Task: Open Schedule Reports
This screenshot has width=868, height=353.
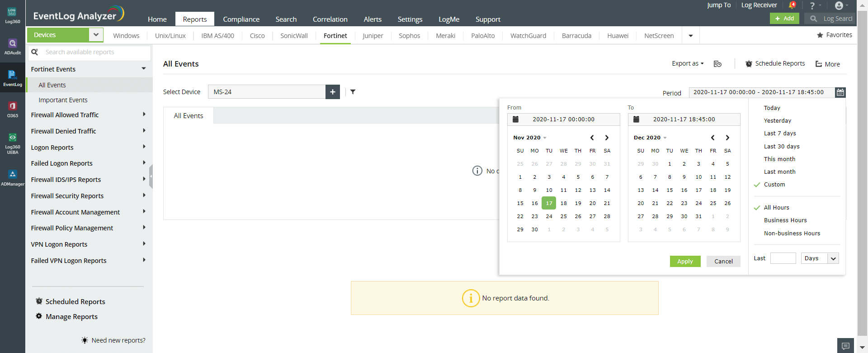Action: click(x=775, y=64)
